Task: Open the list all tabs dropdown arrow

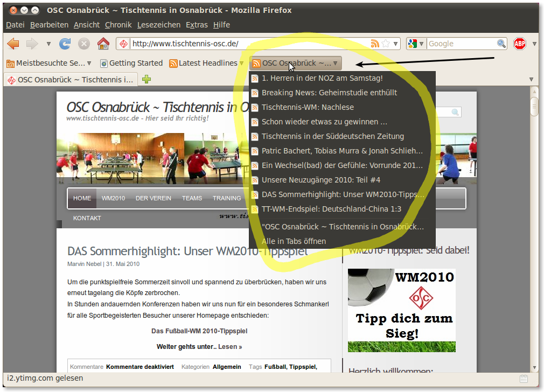Action: (x=531, y=80)
